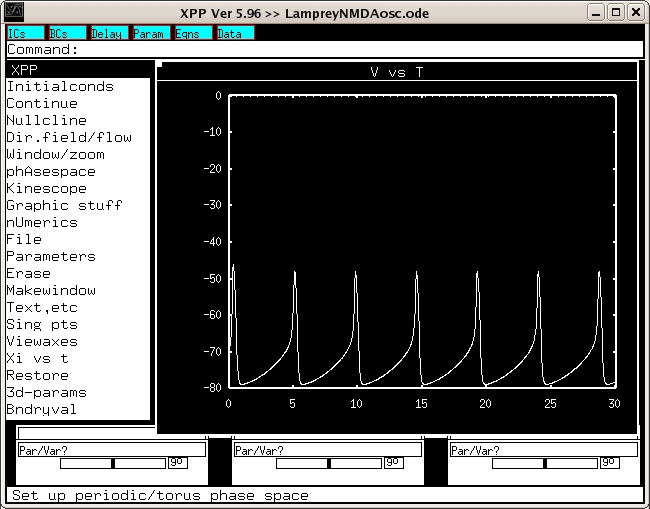The image size is (650, 509).
Task: Select the Bndryval menu entry
Action: 42,410
